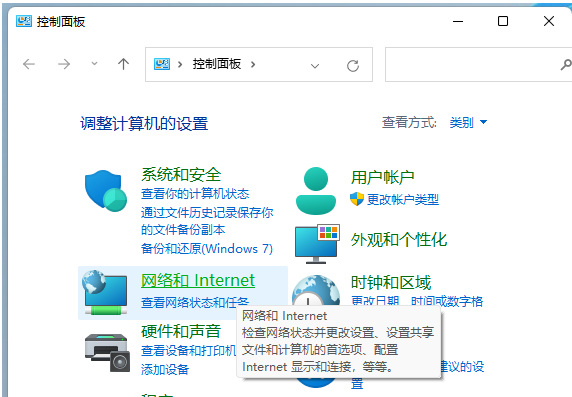Open 添加设备 link
Viewport: 572px width, 397px height.
pyautogui.click(x=165, y=370)
